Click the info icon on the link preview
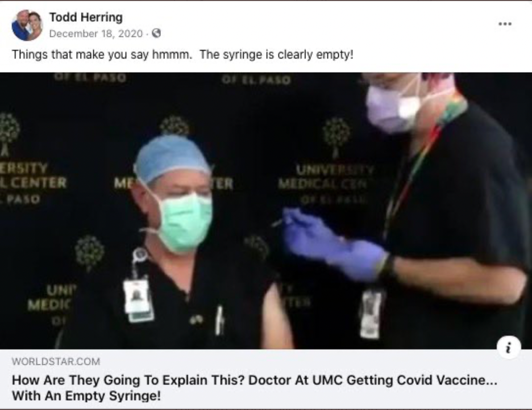The image size is (532, 410). (x=509, y=348)
